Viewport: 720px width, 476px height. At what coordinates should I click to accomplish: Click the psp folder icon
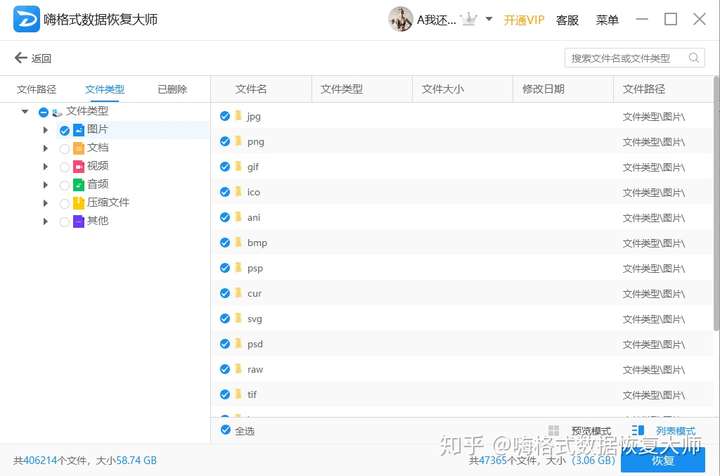coord(238,267)
